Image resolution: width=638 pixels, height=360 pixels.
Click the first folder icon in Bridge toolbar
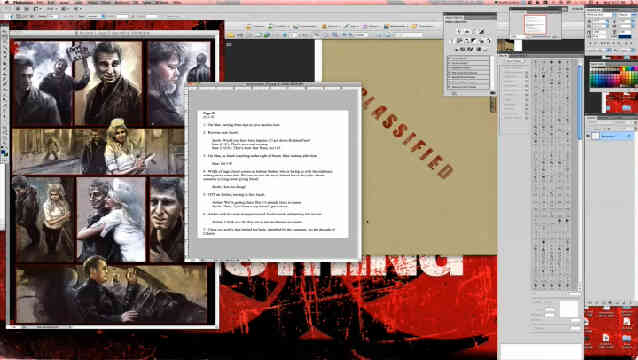tap(231, 35)
